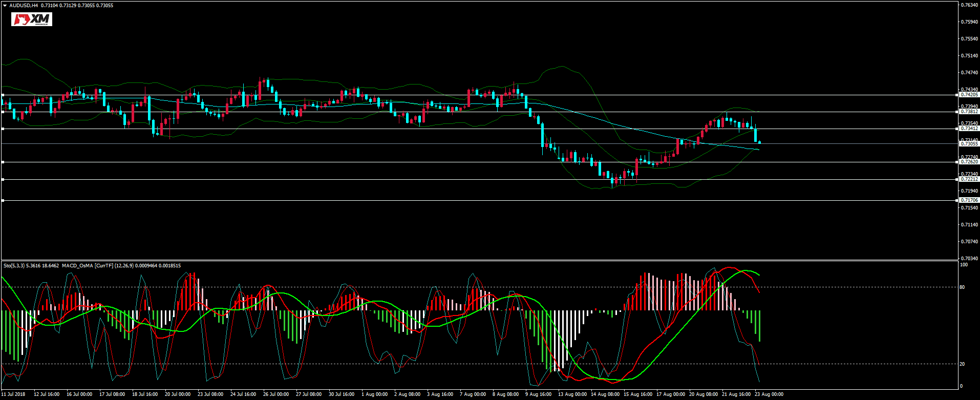Image resolution: width=980 pixels, height=400 pixels.
Task: Click the 0.75940 price scale label
Action: [x=970, y=22]
